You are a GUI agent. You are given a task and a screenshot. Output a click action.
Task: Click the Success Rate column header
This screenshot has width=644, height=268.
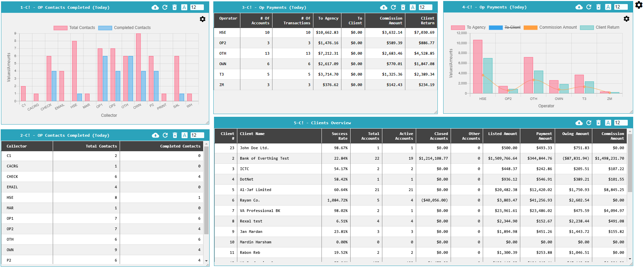click(339, 136)
